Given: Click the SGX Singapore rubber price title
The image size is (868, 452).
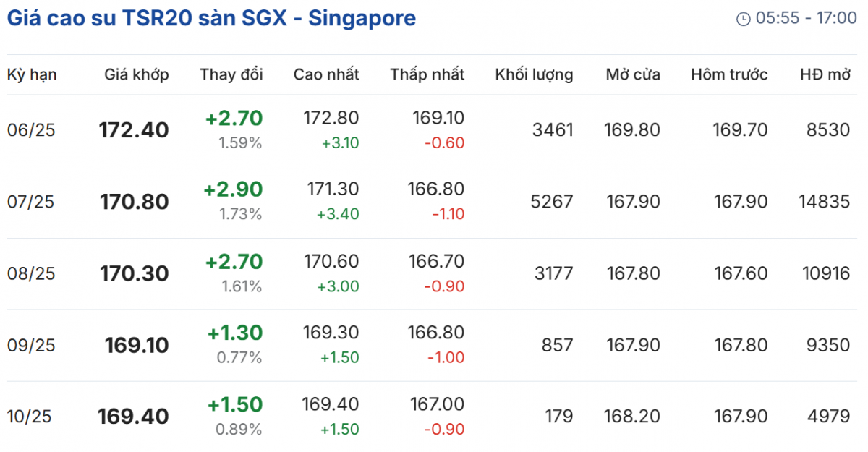Looking at the screenshot, I should tap(211, 18).
